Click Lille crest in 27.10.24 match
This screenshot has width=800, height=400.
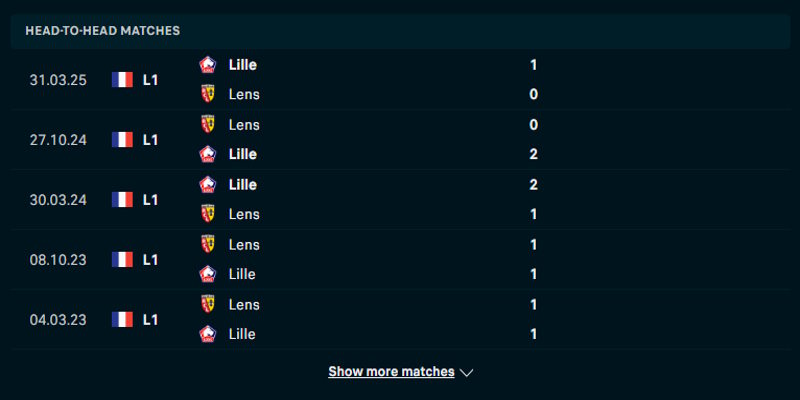[208, 154]
